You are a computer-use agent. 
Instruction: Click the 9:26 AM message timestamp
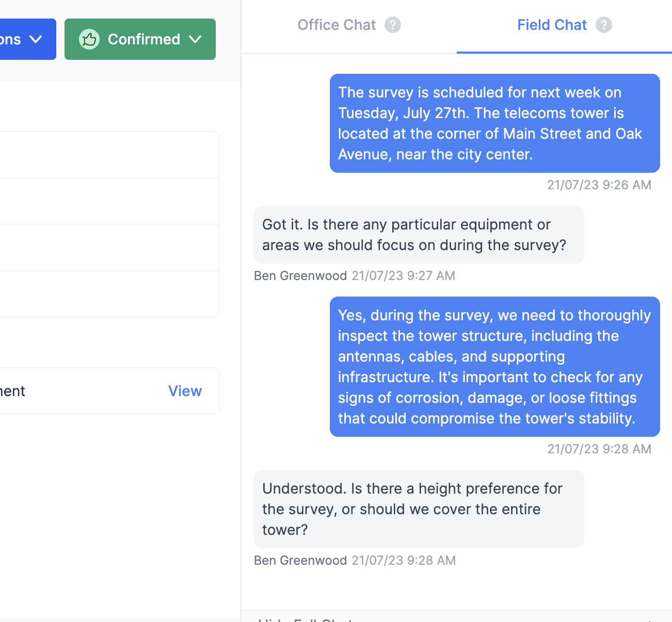[x=599, y=185]
